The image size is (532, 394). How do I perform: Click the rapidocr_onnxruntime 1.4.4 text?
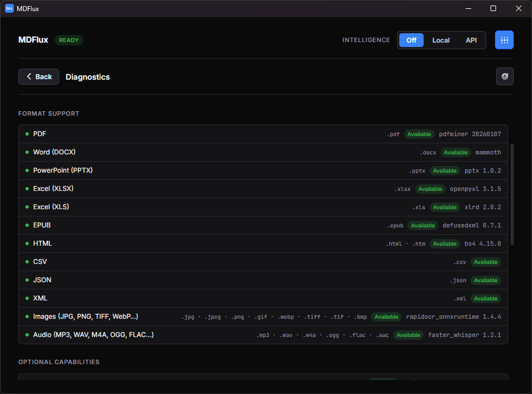(x=453, y=317)
